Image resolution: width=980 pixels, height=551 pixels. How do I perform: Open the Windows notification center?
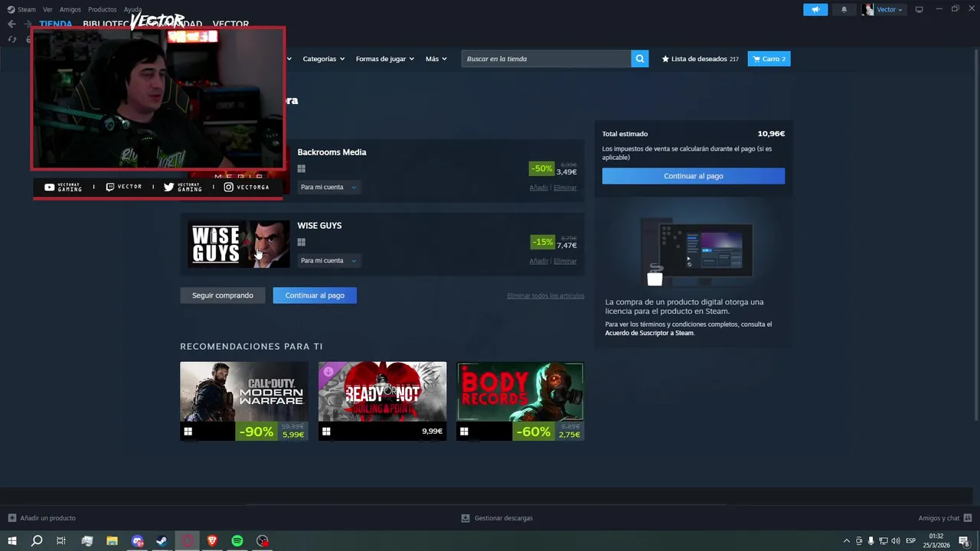963,541
